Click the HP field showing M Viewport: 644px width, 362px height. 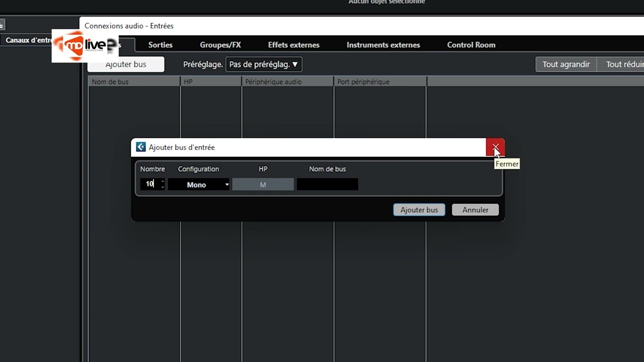pyautogui.click(x=263, y=185)
